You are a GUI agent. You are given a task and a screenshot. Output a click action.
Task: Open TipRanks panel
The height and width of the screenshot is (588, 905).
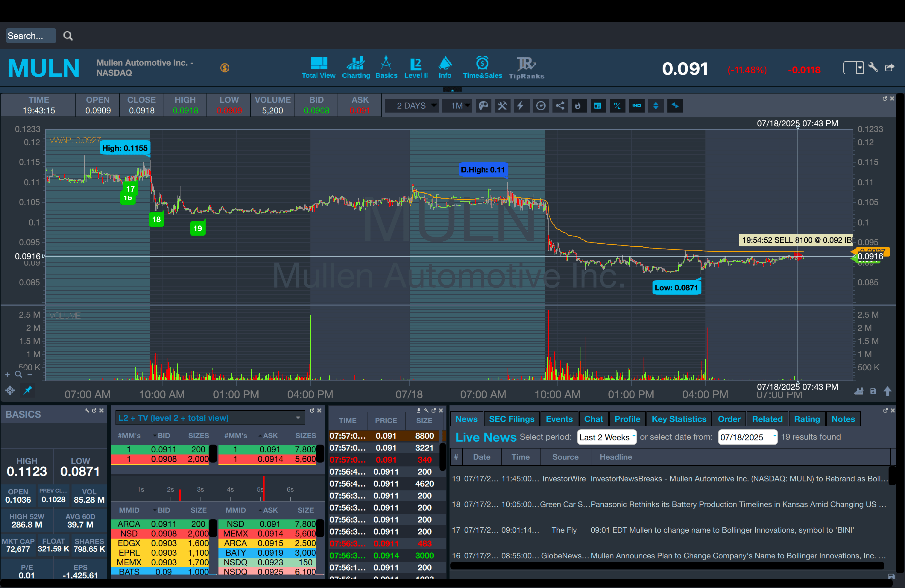coord(526,68)
